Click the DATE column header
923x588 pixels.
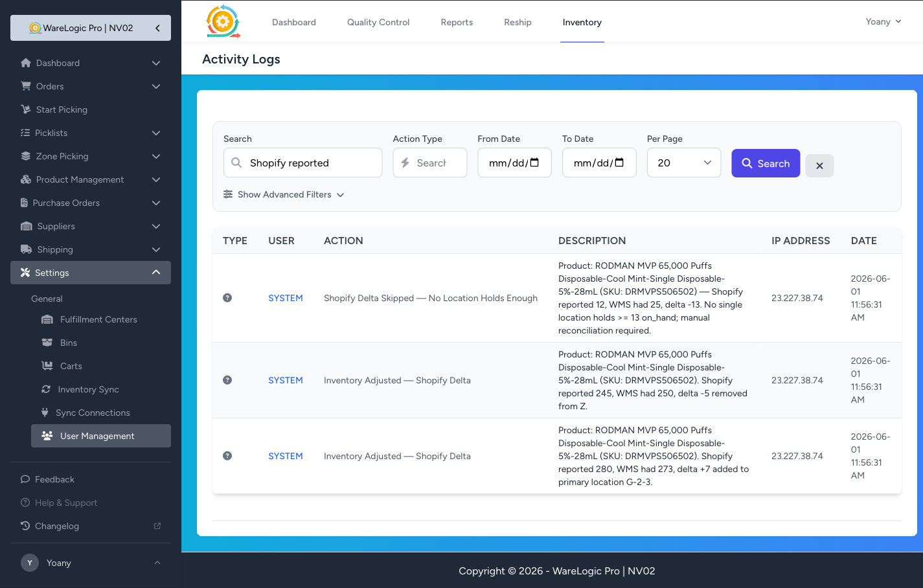864,240
